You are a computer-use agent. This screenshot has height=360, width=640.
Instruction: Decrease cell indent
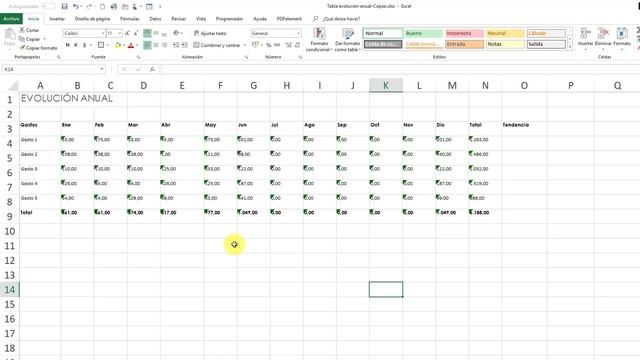pyautogui.click(x=176, y=45)
